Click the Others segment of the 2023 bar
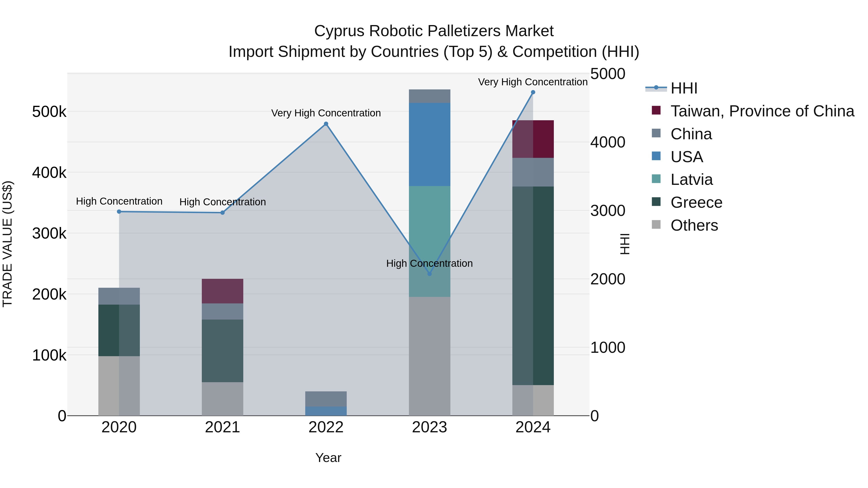868x488 pixels. pyautogui.click(x=430, y=356)
